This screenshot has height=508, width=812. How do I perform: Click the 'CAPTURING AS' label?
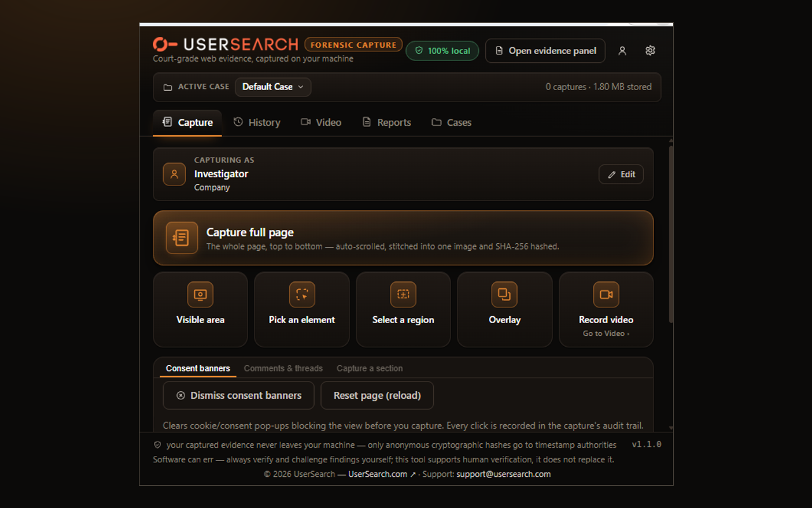tap(224, 160)
